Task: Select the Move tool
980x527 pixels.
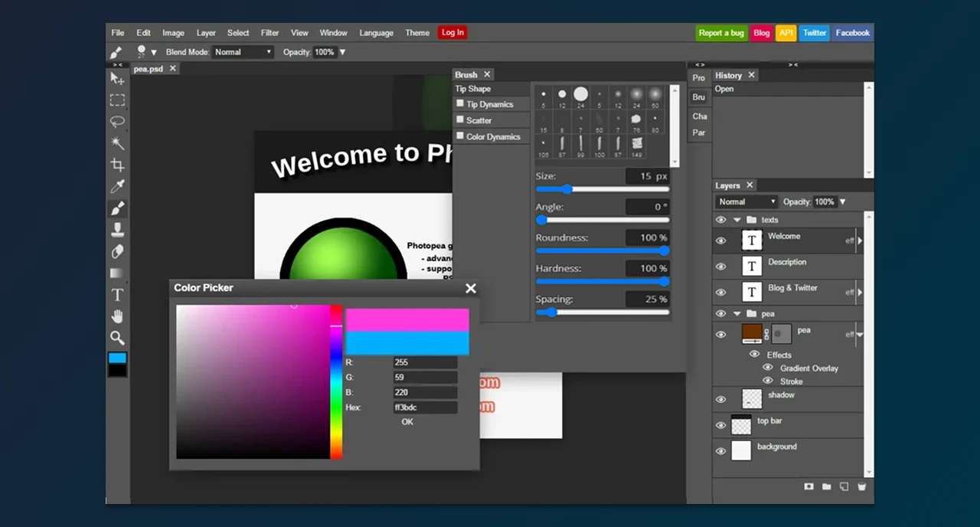Action: point(117,79)
